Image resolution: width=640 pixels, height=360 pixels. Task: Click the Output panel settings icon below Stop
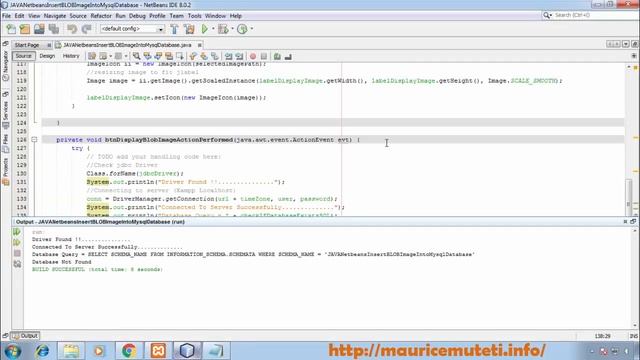point(17,264)
